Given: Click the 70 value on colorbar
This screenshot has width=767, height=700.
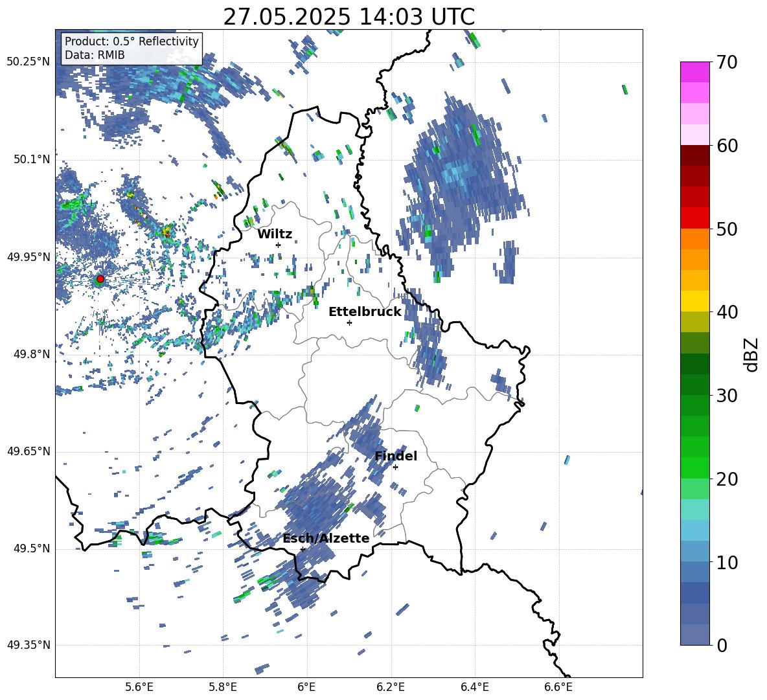Looking at the screenshot, I should (727, 63).
